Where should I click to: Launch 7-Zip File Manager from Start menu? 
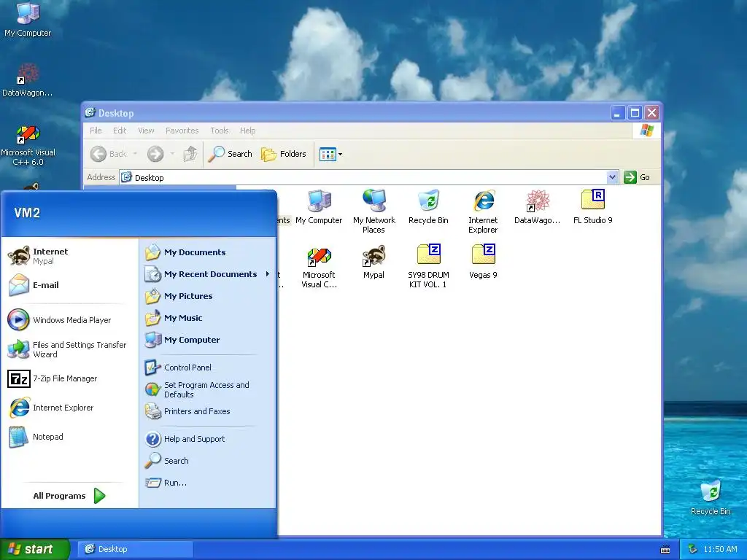pyautogui.click(x=69, y=378)
